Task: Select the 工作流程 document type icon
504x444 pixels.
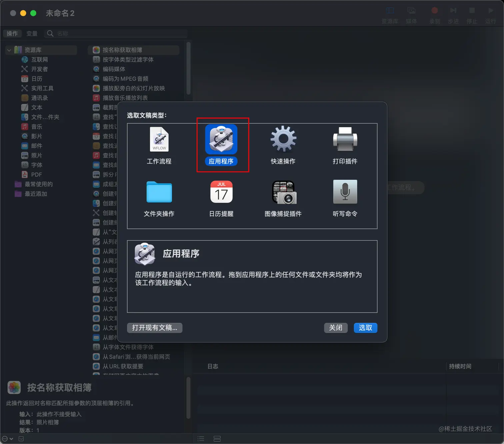Action: (159, 139)
